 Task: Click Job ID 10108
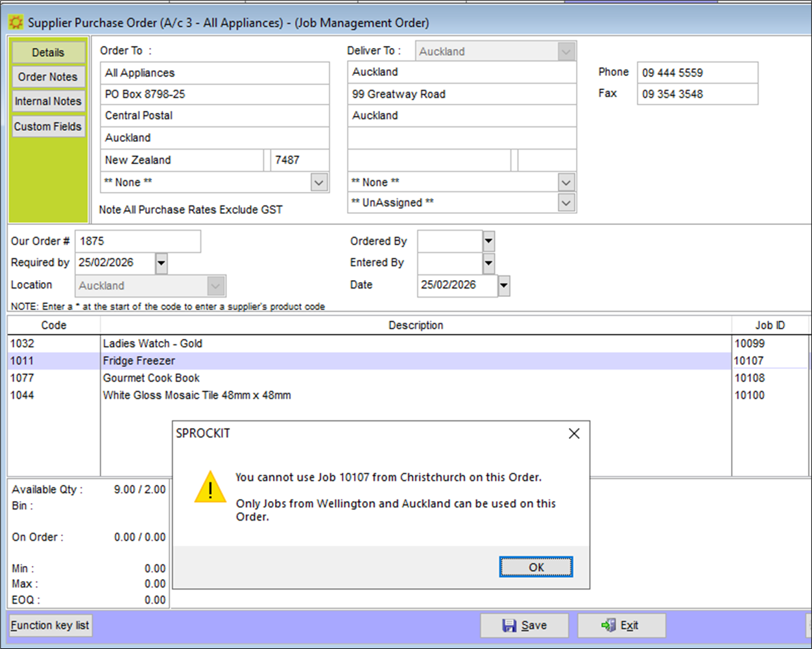point(749,378)
